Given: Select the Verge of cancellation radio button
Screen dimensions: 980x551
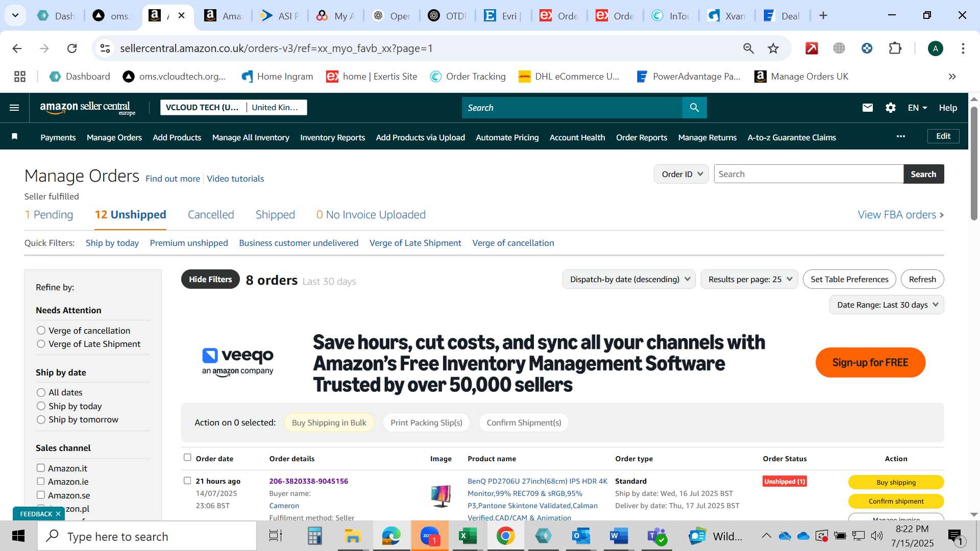Looking at the screenshot, I should click(x=41, y=331).
